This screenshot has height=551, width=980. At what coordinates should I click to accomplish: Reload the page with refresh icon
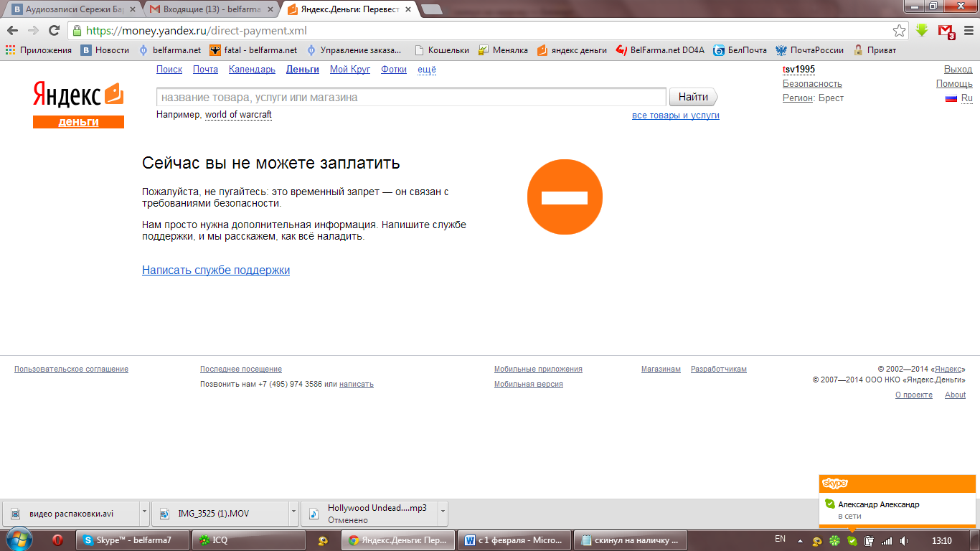pyautogui.click(x=54, y=31)
